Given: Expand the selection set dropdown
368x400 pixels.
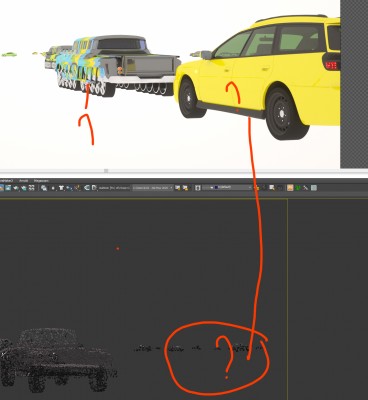Looking at the screenshot, I should [153, 188].
